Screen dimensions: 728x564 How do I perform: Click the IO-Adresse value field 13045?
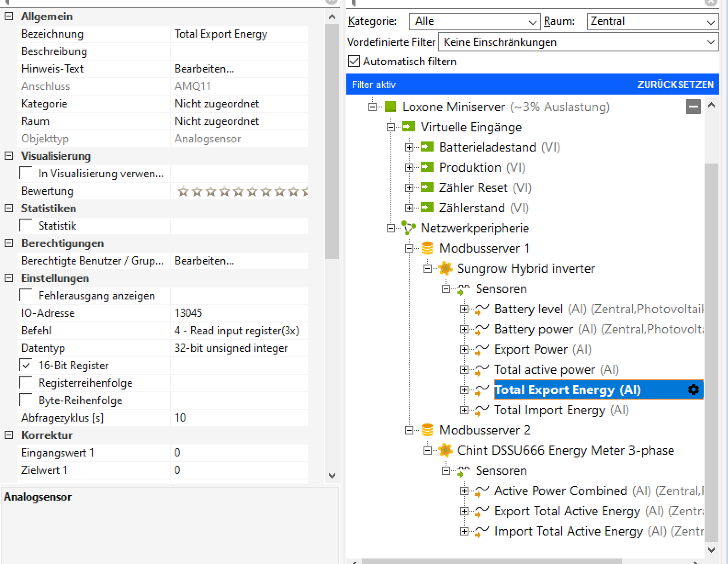pos(239,313)
